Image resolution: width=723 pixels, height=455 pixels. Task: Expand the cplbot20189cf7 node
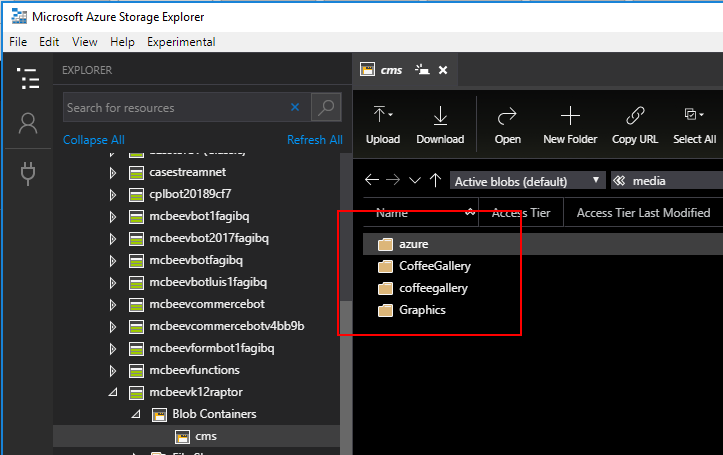(113, 195)
